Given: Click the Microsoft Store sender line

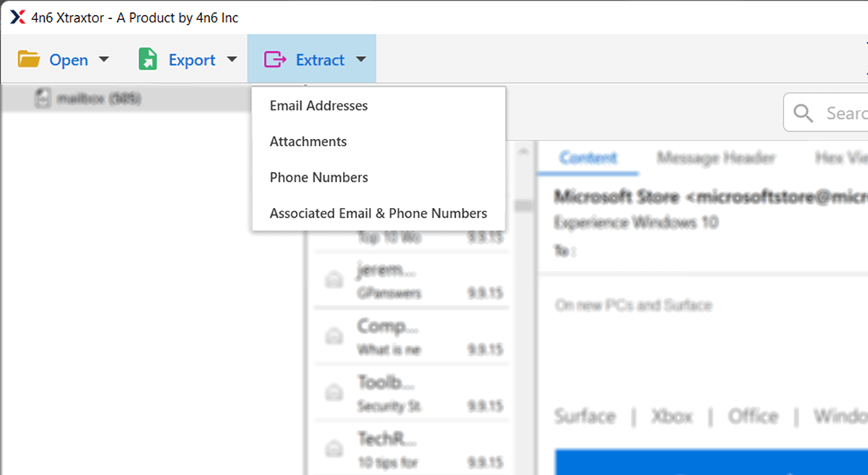Looking at the screenshot, I should (x=711, y=197).
